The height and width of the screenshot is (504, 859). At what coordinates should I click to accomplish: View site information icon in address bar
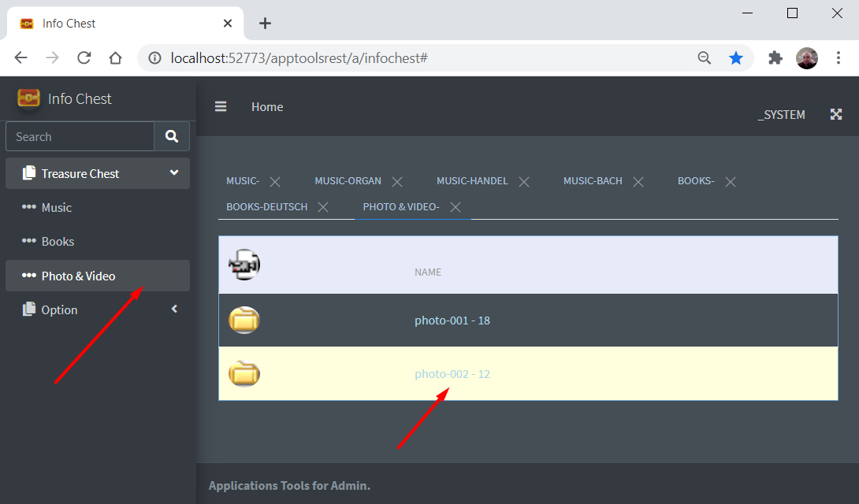(155, 57)
